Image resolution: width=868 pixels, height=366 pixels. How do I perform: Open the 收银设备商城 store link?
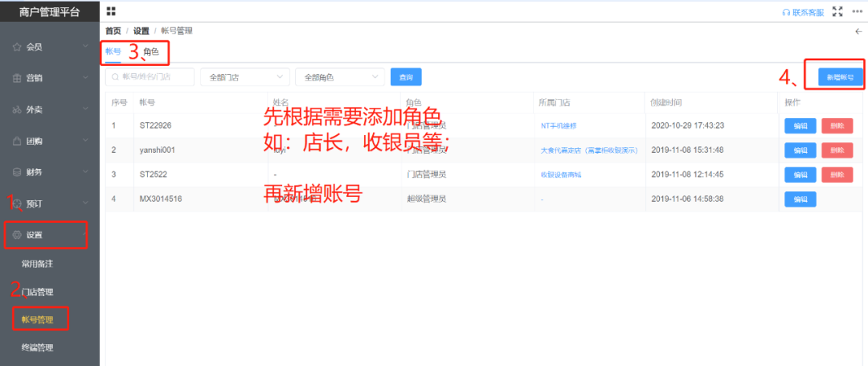561,175
